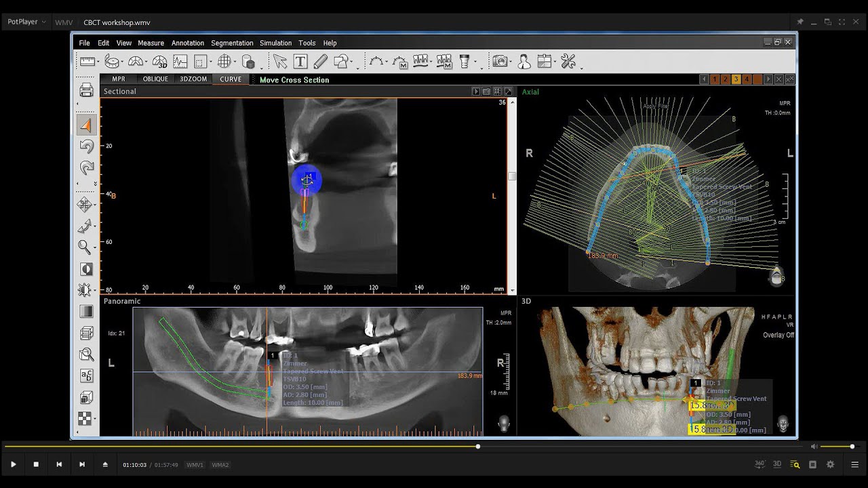Select the Text annotation tool
Image resolution: width=868 pixels, height=488 pixels.
300,62
